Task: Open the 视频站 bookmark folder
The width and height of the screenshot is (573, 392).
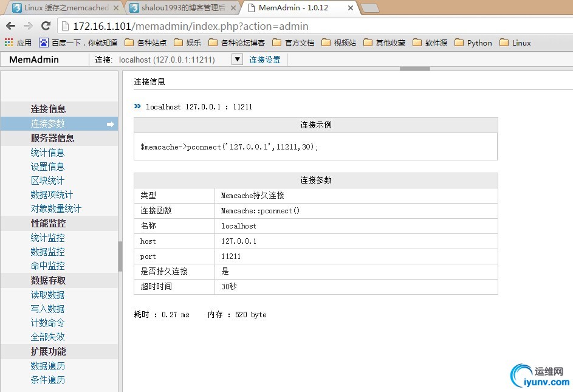Action: [339, 43]
